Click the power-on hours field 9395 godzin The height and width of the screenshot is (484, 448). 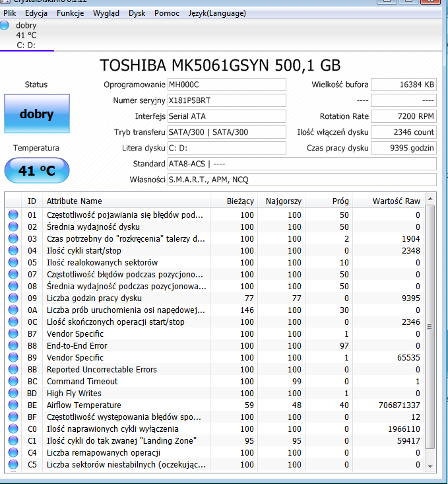coord(404,148)
